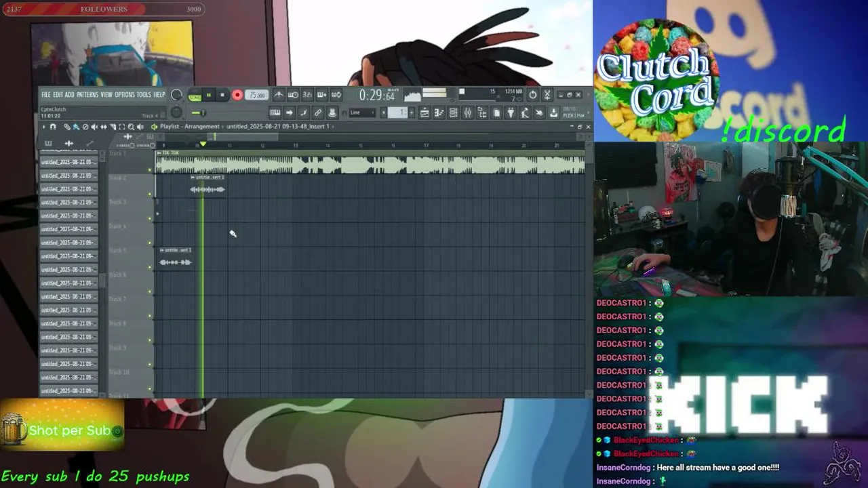Pause playback with the green transport button

(x=209, y=95)
